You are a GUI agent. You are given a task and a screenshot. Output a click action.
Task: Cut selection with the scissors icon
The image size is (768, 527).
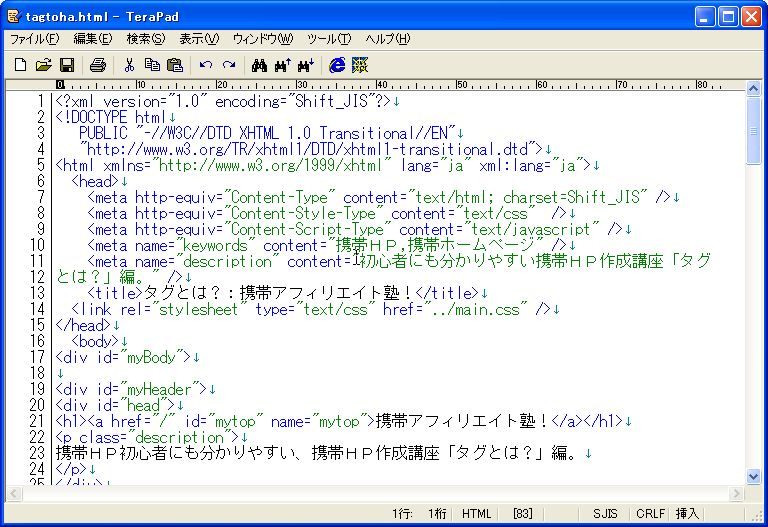(x=129, y=65)
